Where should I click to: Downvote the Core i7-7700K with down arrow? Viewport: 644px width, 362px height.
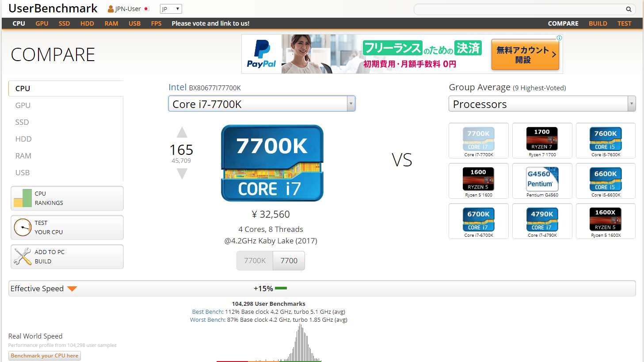tap(182, 174)
